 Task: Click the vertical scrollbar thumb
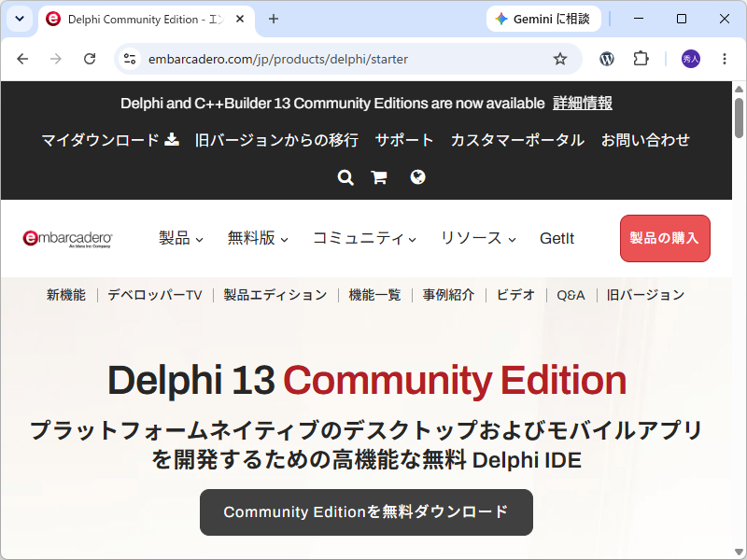(x=739, y=118)
